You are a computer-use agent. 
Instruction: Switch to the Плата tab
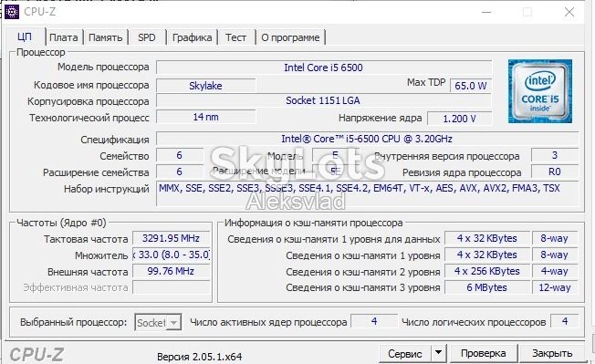click(x=64, y=37)
